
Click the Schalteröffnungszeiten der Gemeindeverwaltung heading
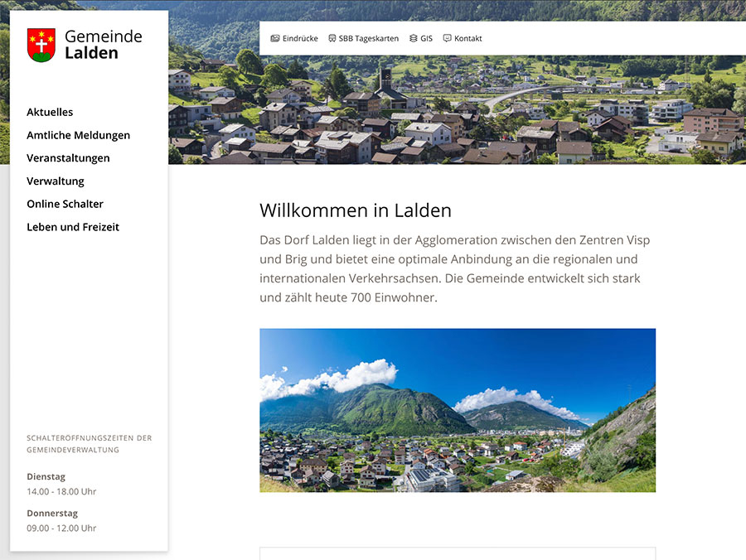pyautogui.click(x=90, y=444)
